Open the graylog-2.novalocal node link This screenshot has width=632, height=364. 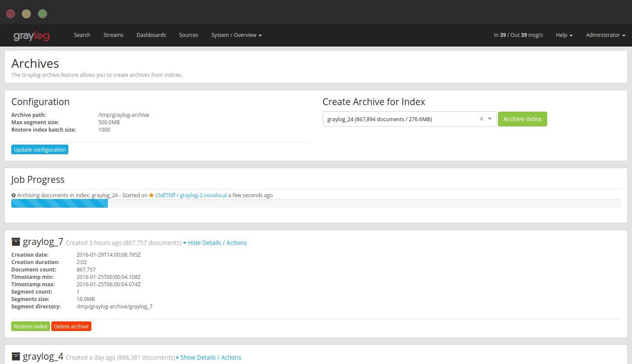coord(203,195)
